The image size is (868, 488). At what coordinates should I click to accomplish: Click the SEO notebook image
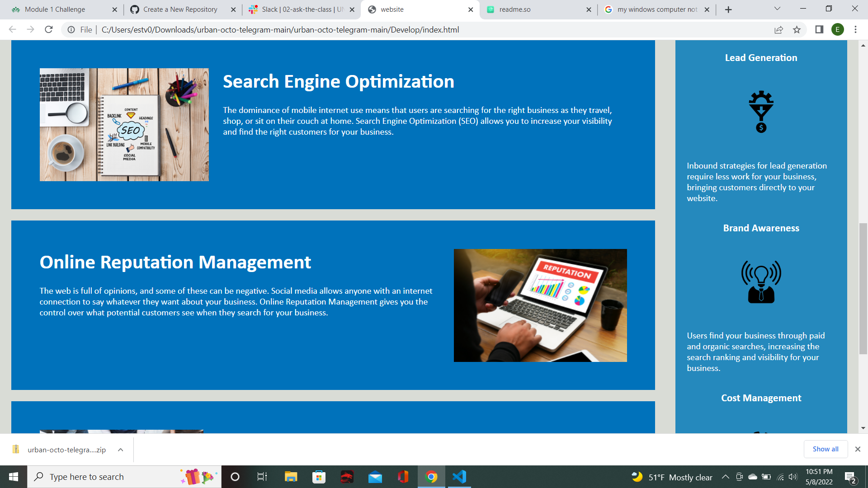[124, 125]
